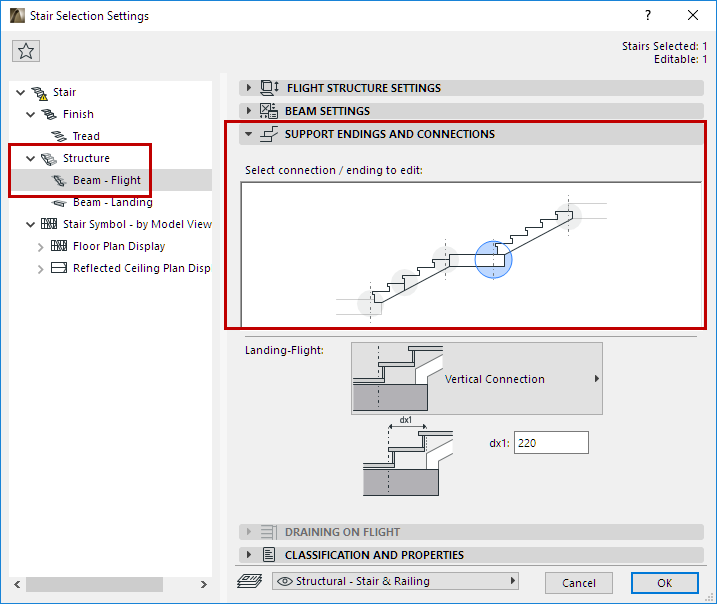Toggle eye icon in Structural layer dropdown
717x604 pixels.
pos(285,581)
